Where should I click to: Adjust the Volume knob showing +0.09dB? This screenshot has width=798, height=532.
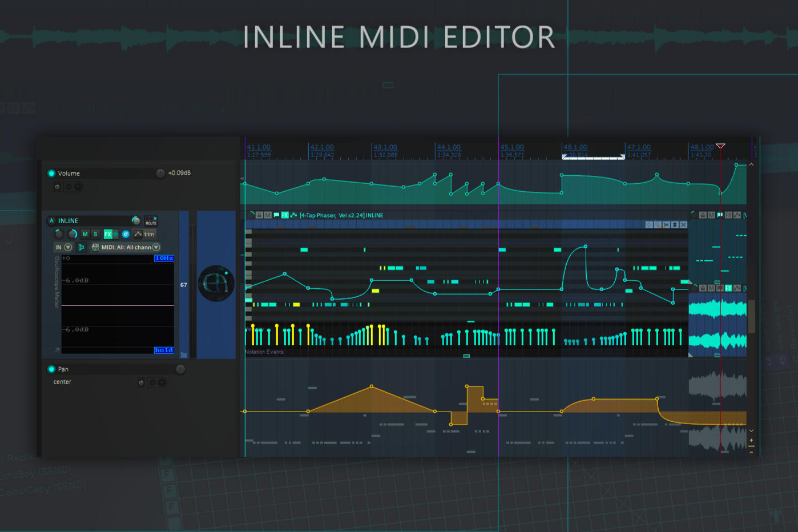(x=160, y=173)
